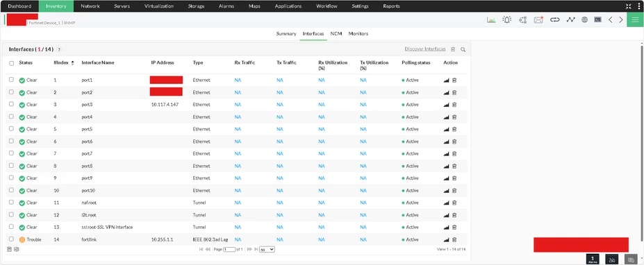Sort by IfIndex column arrow
The image size is (644, 265).
(x=73, y=62)
